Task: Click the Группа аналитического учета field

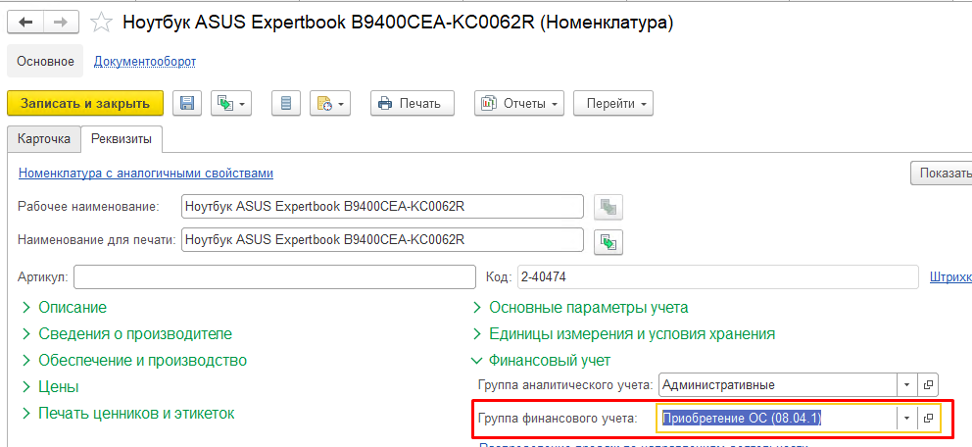Action: click(777, 385)
